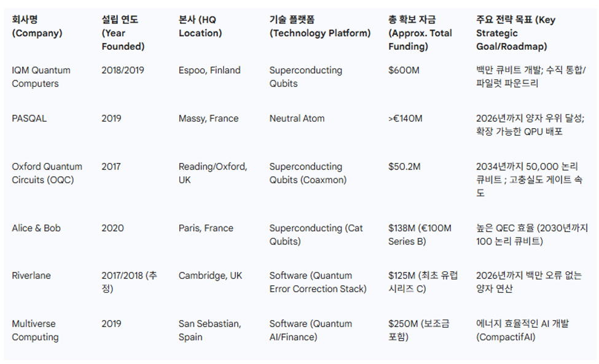The width and height of the screenshot is (599, 364).
Task: Click the $50.2M funding value
Action: click(x=404, y=167)
